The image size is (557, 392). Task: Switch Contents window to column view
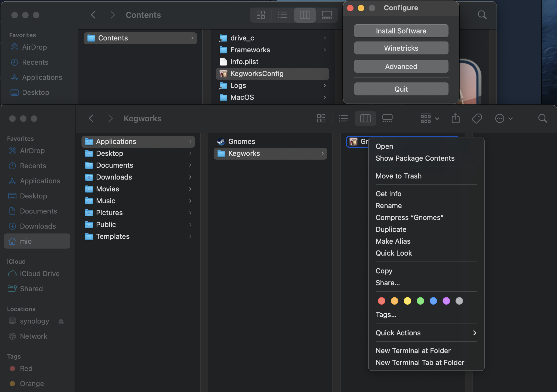pos(305,15)
